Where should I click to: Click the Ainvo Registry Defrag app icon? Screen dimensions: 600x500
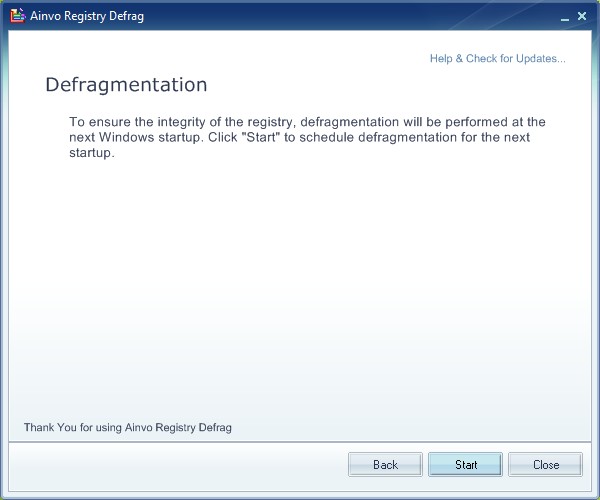tap(18, 16)
